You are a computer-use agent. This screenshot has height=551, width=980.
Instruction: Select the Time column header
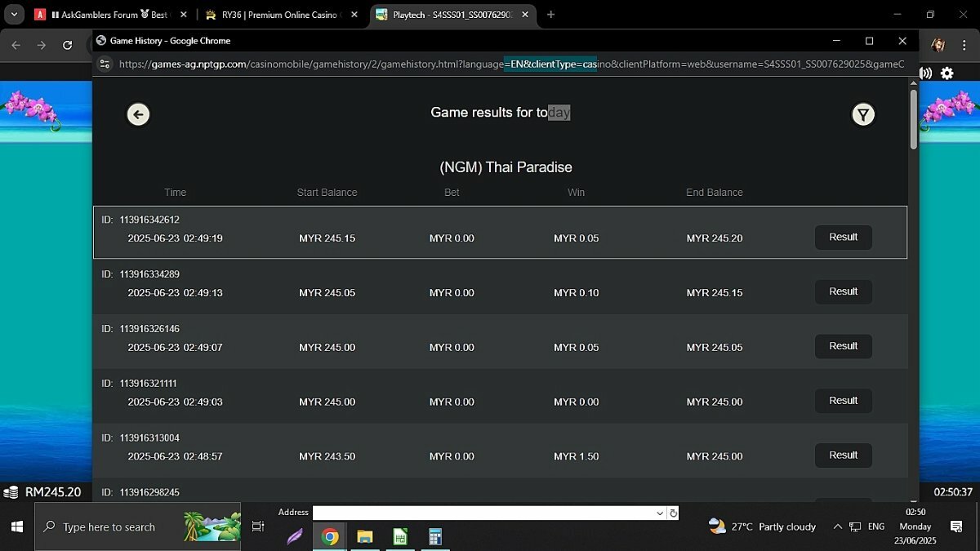click(176, 193)
